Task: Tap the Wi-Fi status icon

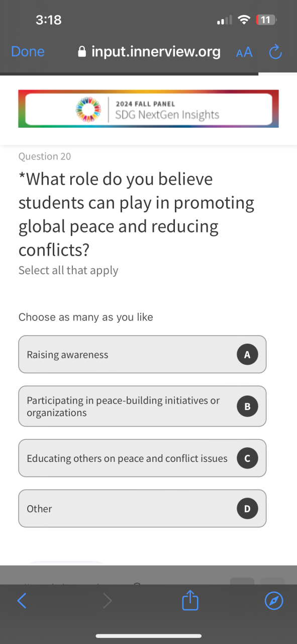Action: pos(244,20)
